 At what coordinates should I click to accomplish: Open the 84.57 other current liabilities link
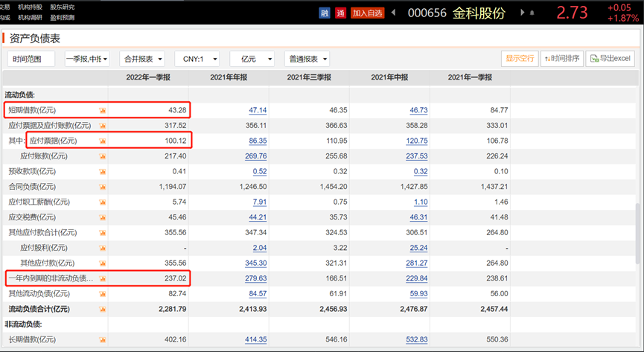pos(258,293)
